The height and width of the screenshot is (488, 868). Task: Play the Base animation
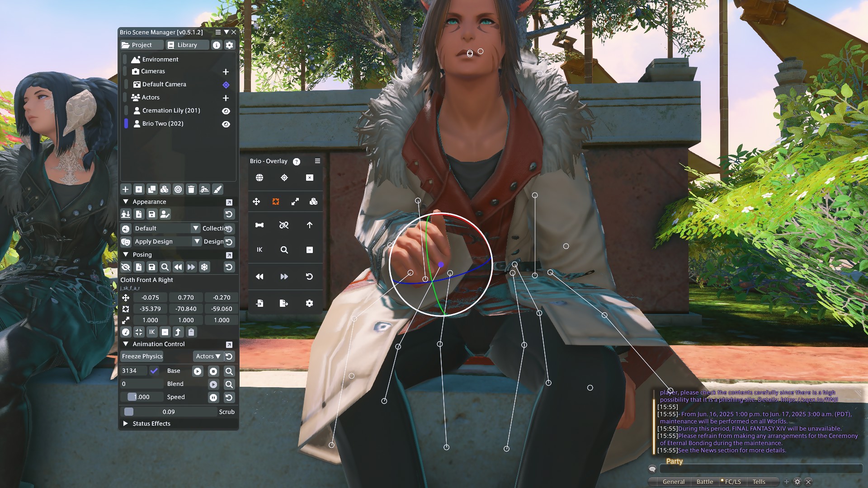(x=198, y=371)
